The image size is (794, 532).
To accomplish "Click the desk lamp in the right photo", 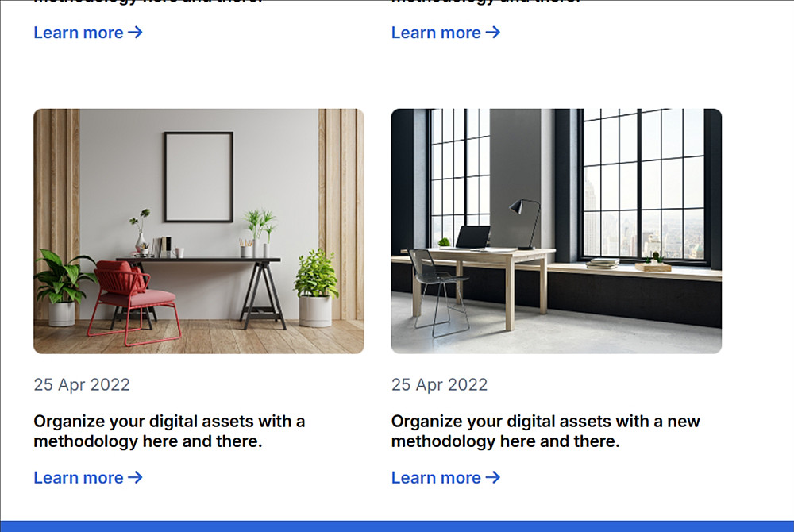I will coord(525,223).
